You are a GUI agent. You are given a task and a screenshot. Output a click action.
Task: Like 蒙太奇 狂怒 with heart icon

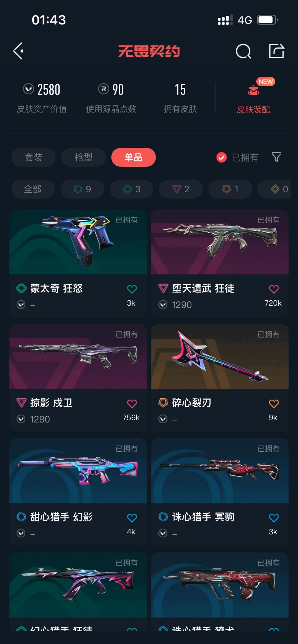pos(132,289)
